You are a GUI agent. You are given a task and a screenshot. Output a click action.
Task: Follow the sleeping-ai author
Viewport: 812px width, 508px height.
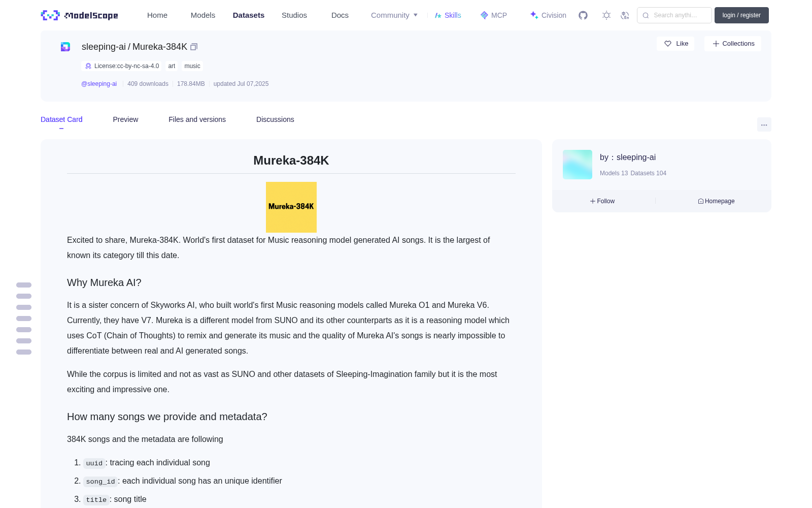[602, 201]
